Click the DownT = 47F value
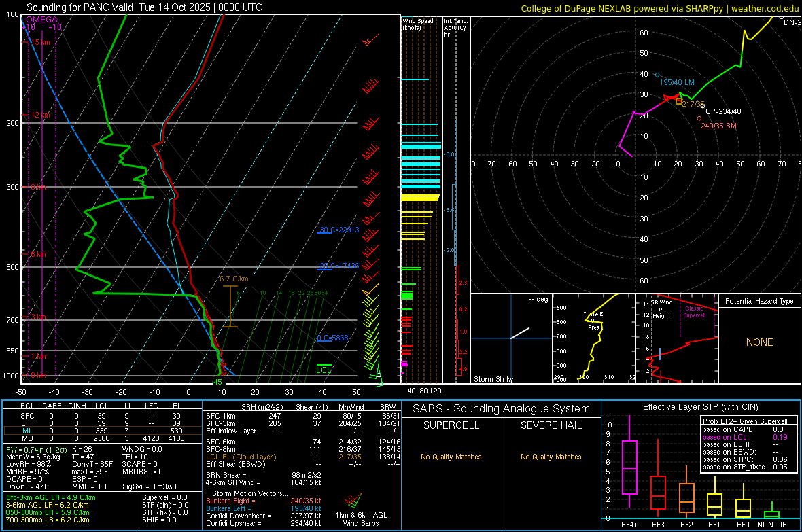The height and width of the screenshot is (532, 802). click(x=27, y=486)
